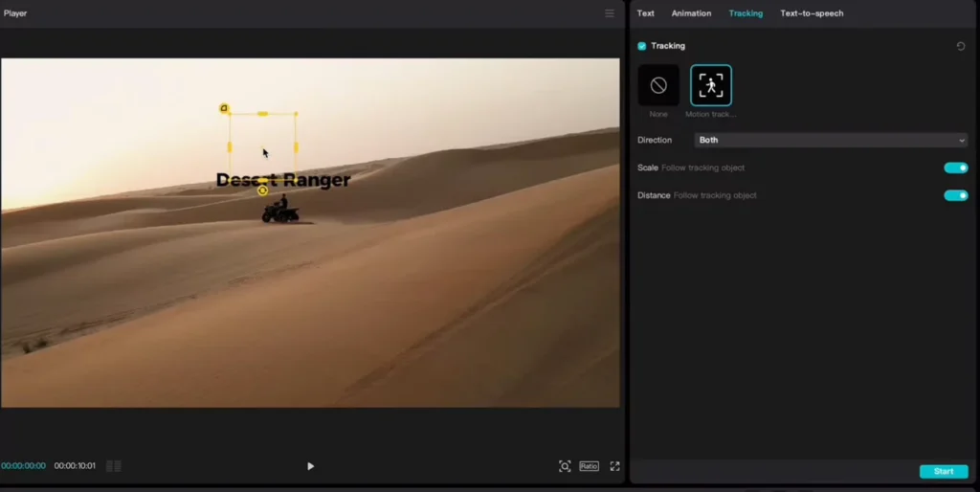980x492 pixels.
Task: Click the right-edge handle of the tracking box
Action: tap(296, 146)
